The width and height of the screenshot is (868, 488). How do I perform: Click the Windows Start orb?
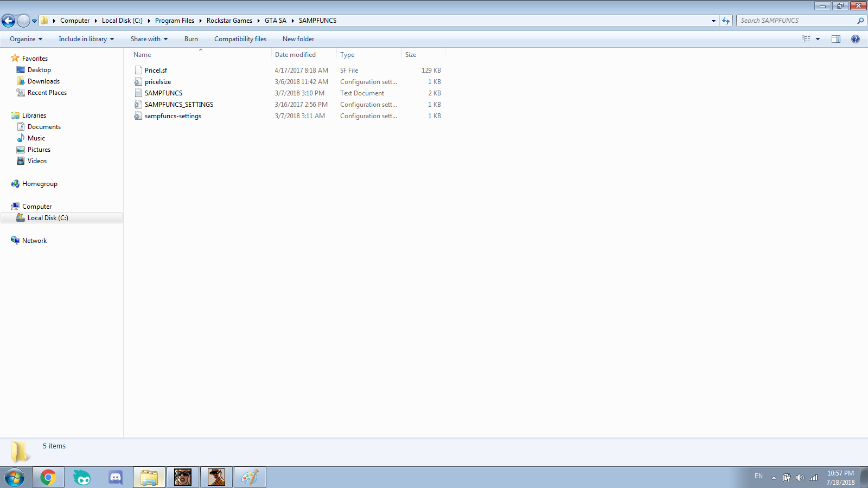15,477
